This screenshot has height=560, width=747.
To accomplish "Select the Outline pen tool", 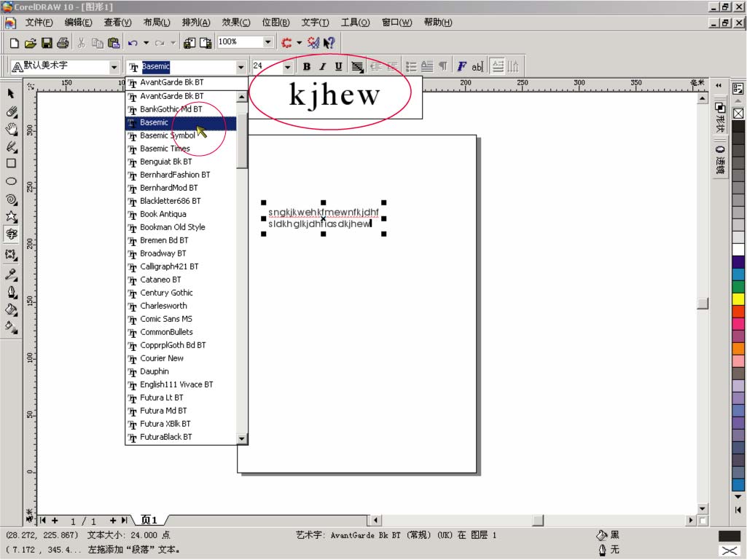I will [12, 291].
